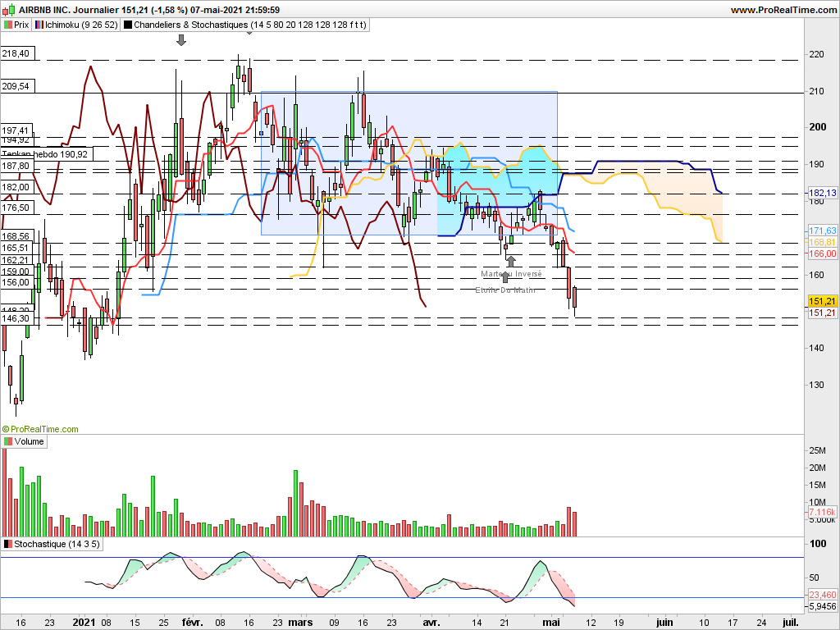Click the 168,56 level label

(16, 236)
